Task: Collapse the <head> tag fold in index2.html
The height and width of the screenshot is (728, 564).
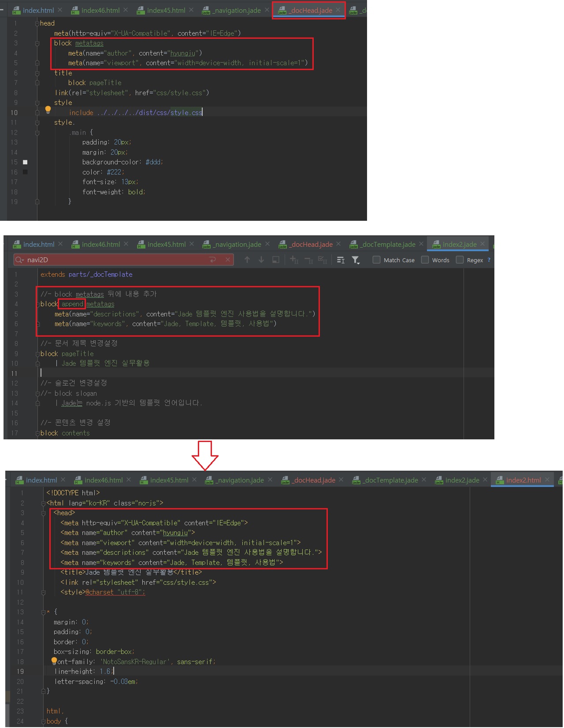Action: [43, 513]
